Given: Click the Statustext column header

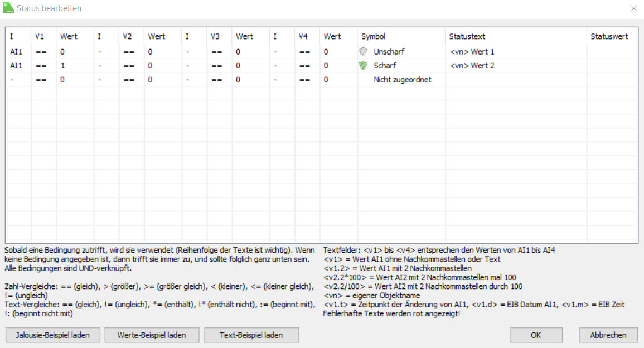Looking at the screenshot, I should point(516,36).
